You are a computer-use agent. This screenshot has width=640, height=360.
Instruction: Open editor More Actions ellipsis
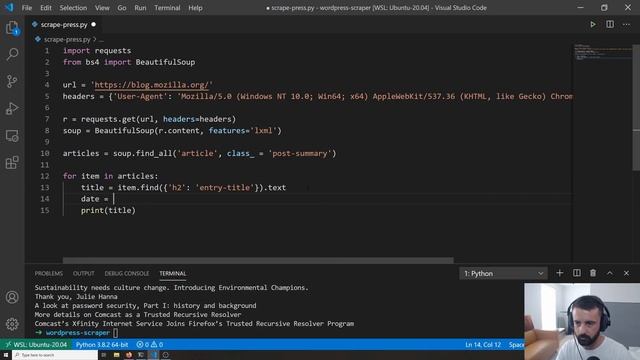[x=627, y=24]
